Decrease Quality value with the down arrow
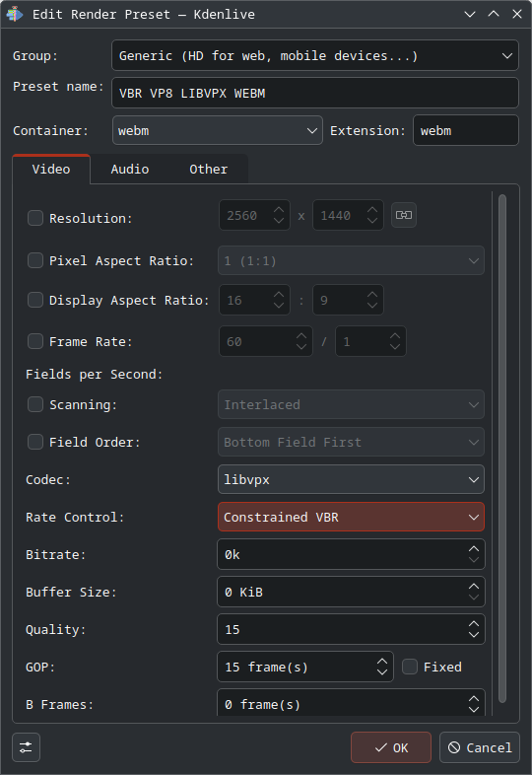Screen dimensions: 532x775 [473, 635]
